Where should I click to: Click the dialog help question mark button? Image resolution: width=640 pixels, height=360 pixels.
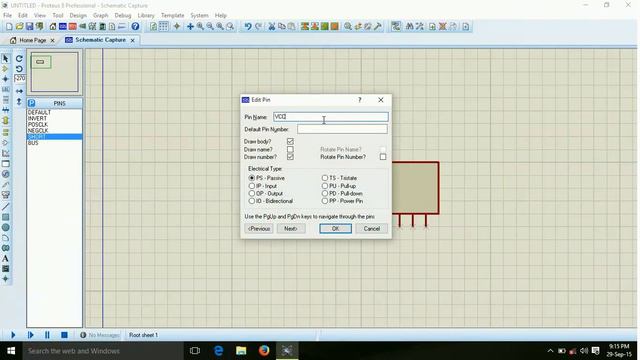tap(360, 100)
